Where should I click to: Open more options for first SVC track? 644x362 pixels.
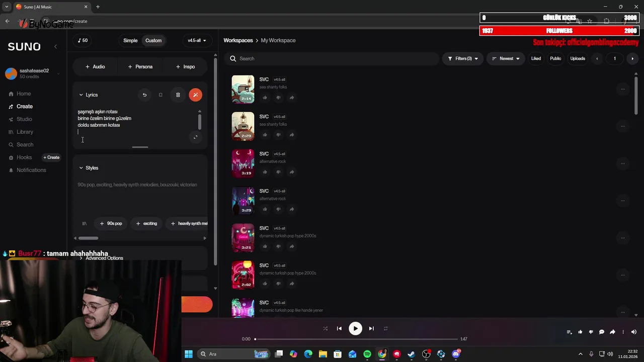622,89
